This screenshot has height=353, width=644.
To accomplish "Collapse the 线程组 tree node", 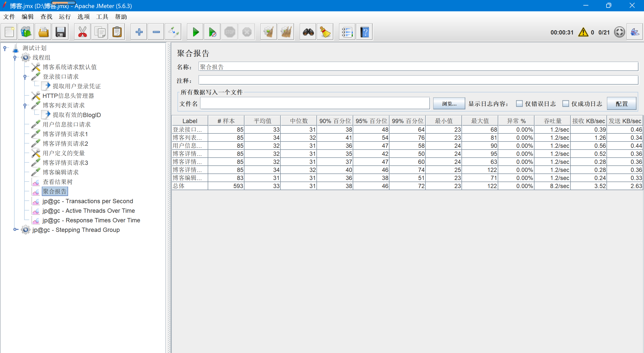I will pos(15,58).
